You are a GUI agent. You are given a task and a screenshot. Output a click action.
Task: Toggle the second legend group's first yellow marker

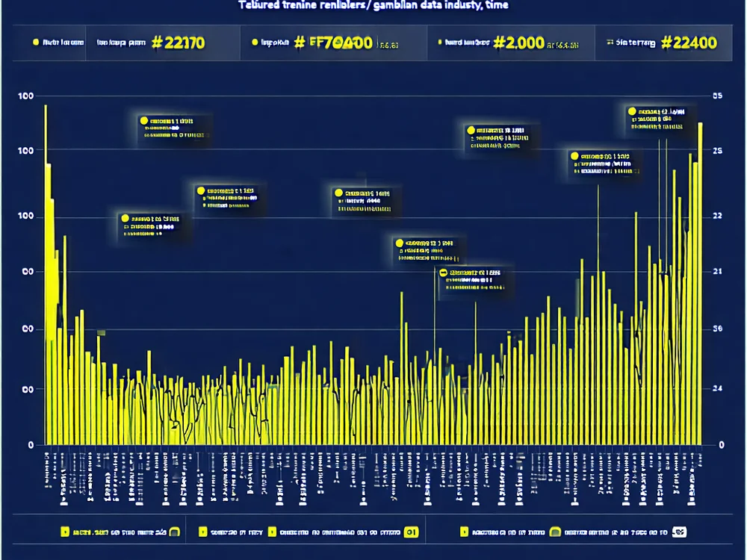pyautogui.click(x=202, y=532)
